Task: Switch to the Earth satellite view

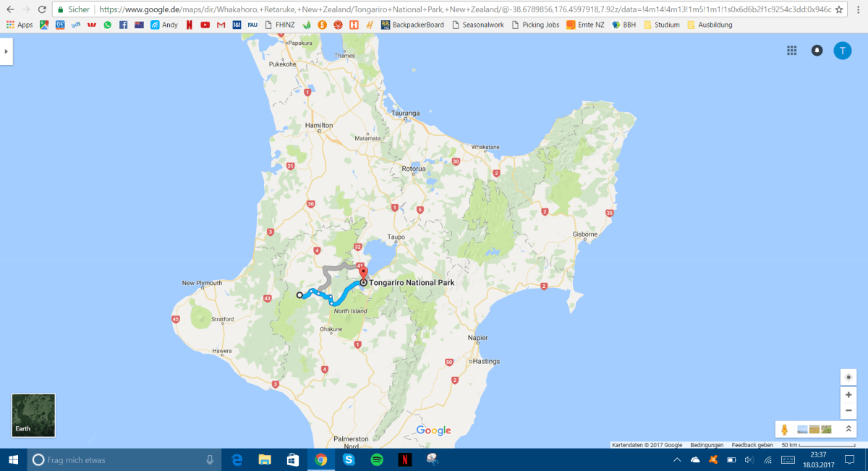Action: (x=33, y=415)
